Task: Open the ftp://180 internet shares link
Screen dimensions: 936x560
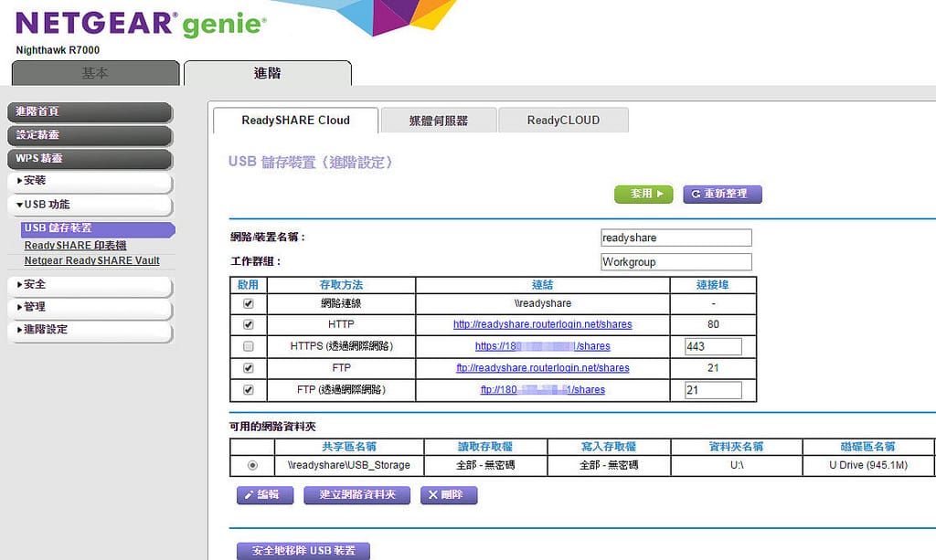Action: click(543, 389)
